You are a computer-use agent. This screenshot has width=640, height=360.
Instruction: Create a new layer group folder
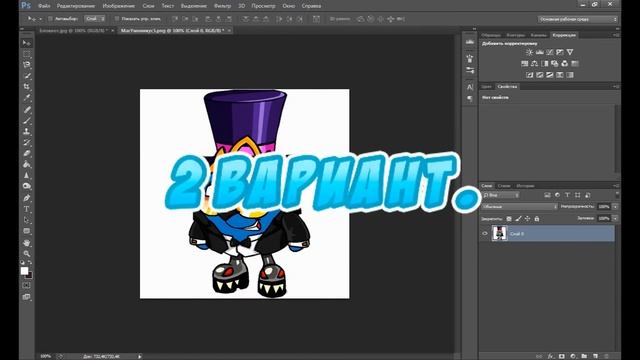pos(584,356)
